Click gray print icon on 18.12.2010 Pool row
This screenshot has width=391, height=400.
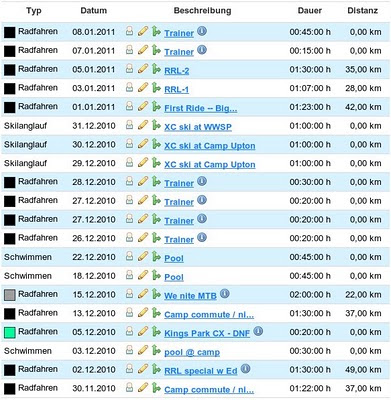(x=129, y=275)
